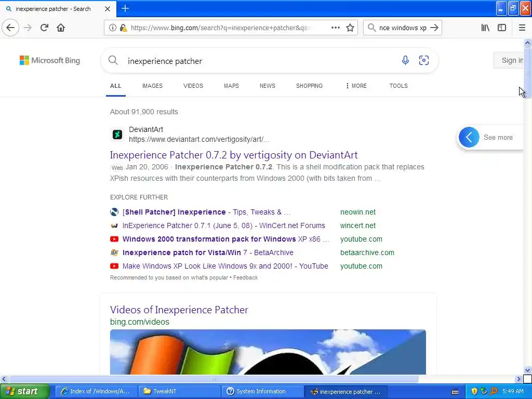Open the [Shell Patcher] Inexperience neowin link
This screenshot has width=532, height=399.
coord(206,212)
